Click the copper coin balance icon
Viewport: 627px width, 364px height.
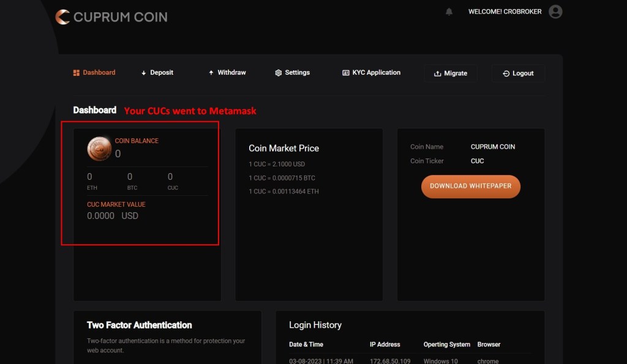(x=99, y=149)
